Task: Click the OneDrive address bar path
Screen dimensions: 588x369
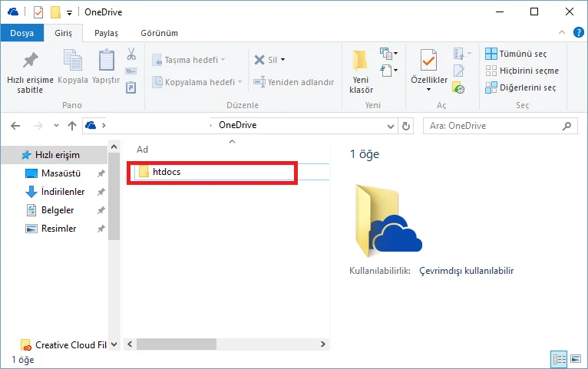Action: pyautogui.click(x=238, y=125)
